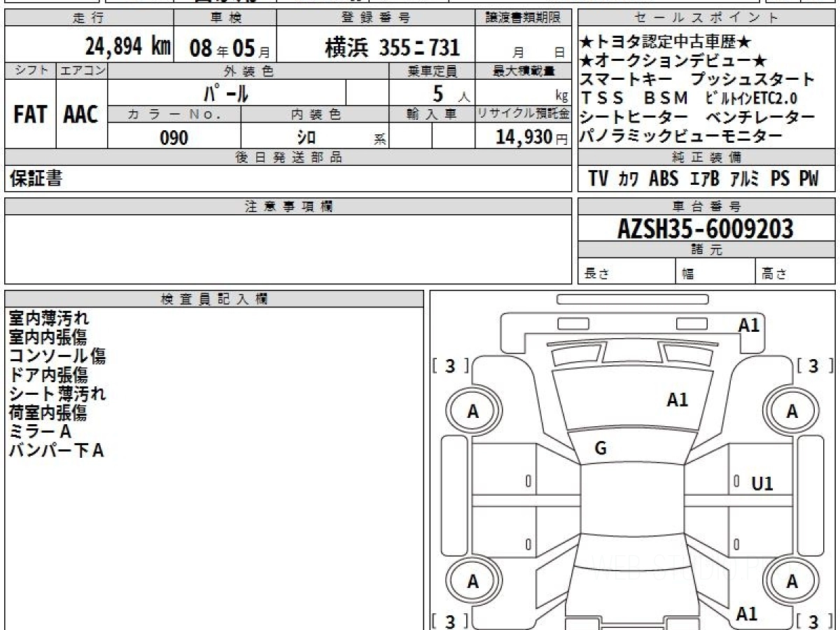Select the 長さ dimension cell
Image resolution: width=840 pixels, height=630 pixels.
[626, 272]
